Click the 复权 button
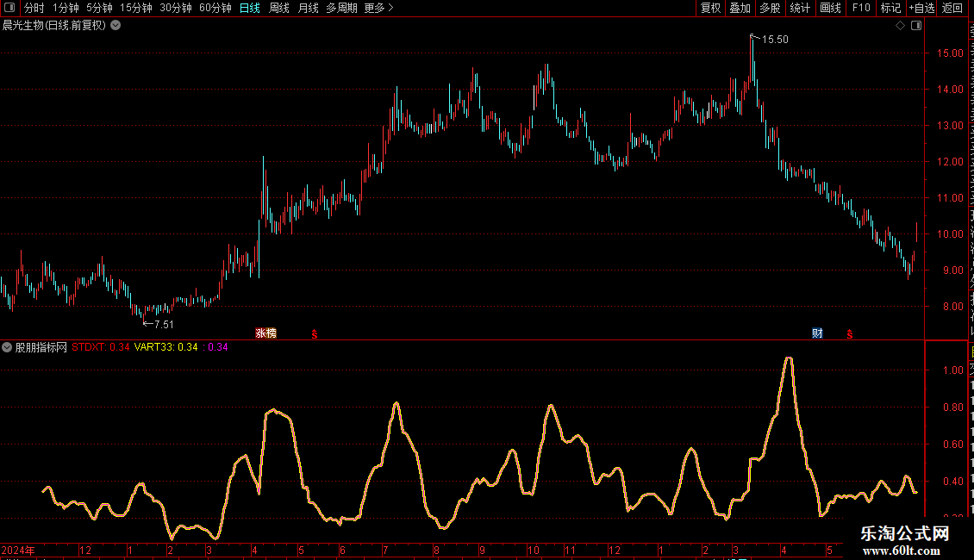Viewport: 974px width, 560px height. pos(710,8)
